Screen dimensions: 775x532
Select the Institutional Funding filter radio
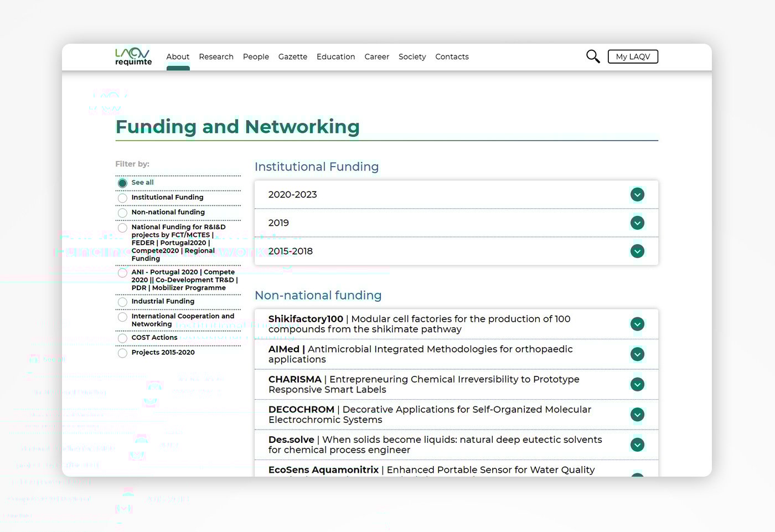point(122,198)
